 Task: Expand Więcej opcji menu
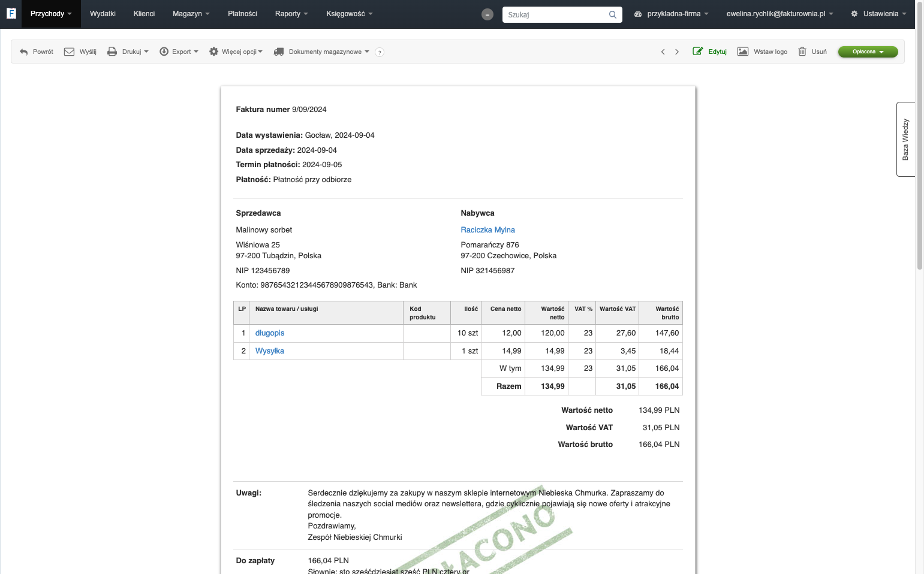pyautogui.click(x=236, y=52)
